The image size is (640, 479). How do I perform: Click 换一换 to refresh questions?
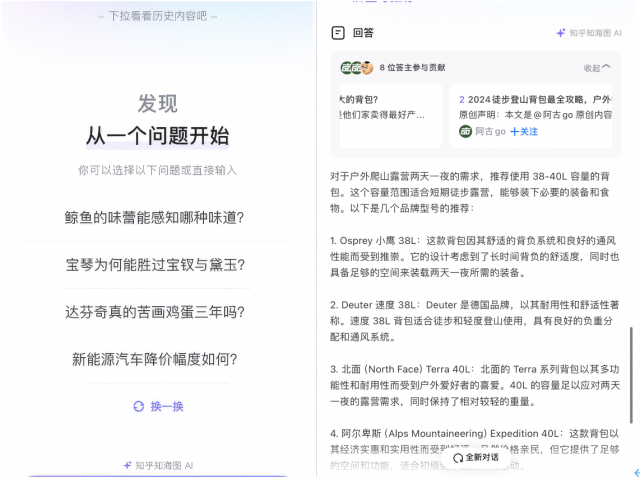pos(167,406)
